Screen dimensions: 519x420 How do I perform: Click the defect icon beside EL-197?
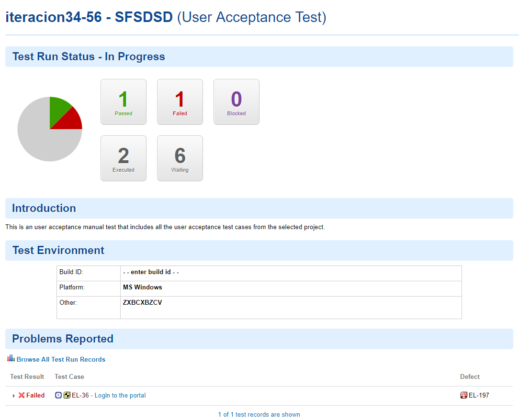tap(464, 395)
